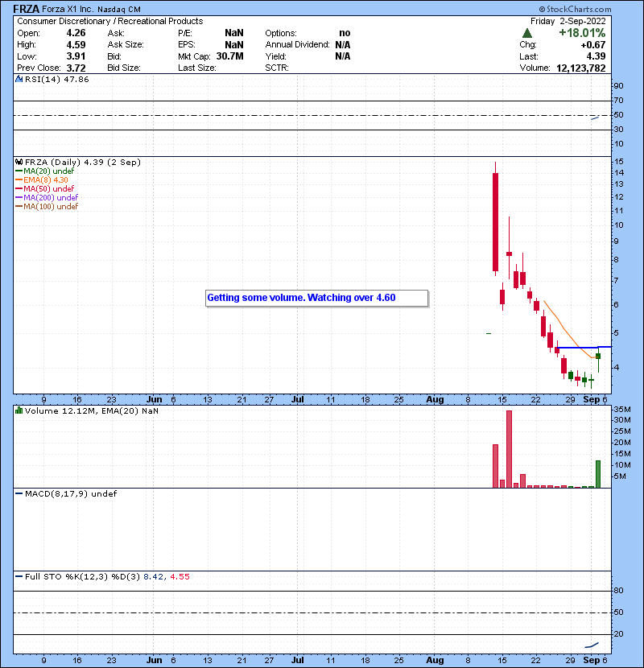Viewport: 644px width, 668px height.
Task: Click the RSI(14) 47.86 label
Action: tap(56, 79)
